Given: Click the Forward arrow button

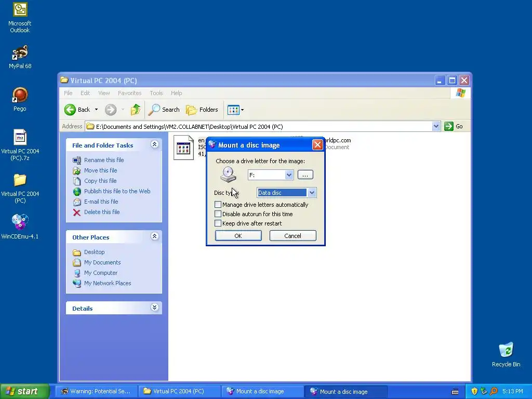Looking at the screenshot, I should (111, 110).
